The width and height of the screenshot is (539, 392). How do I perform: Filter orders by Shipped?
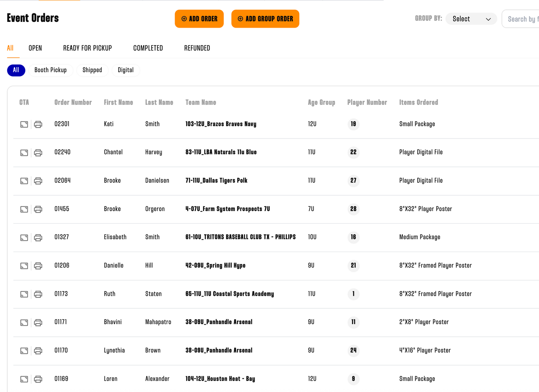pos(92,70)
